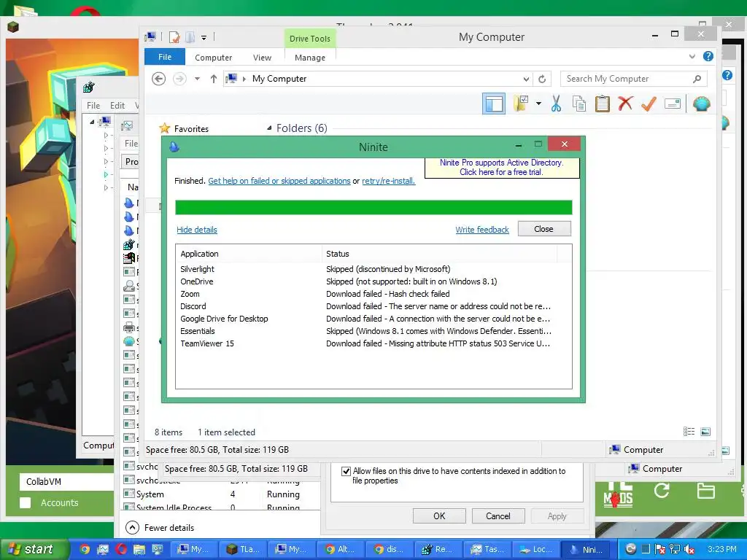Click the red X Delete icon
The width and height of the screenshot is (747, 560).
point(625,104)
